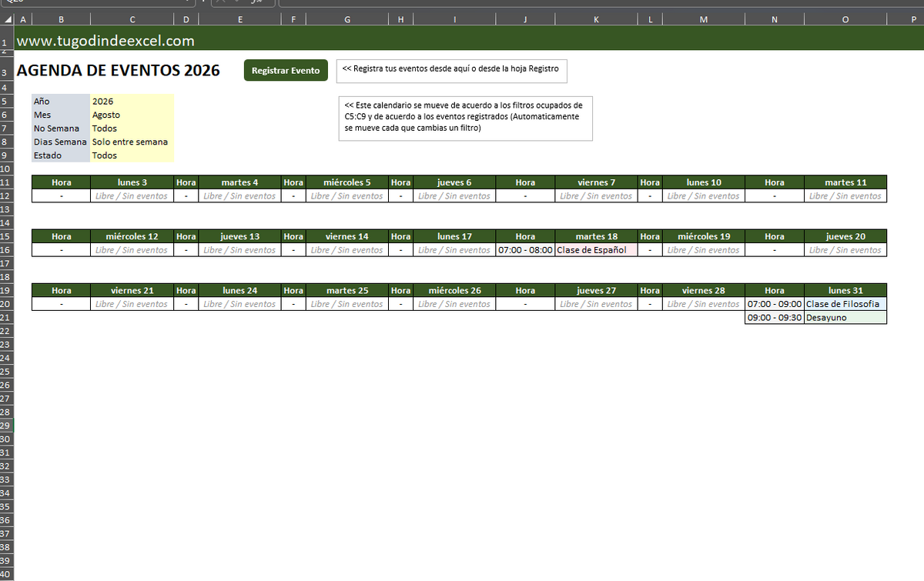Select column C header
This screenshot has height=581, width=924.
point(132,20)
